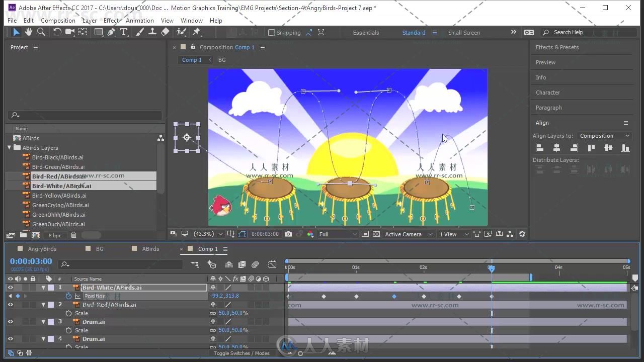Screen dimensions: 644x362
Task: Open the Animation menu
Action: [140, 21]
